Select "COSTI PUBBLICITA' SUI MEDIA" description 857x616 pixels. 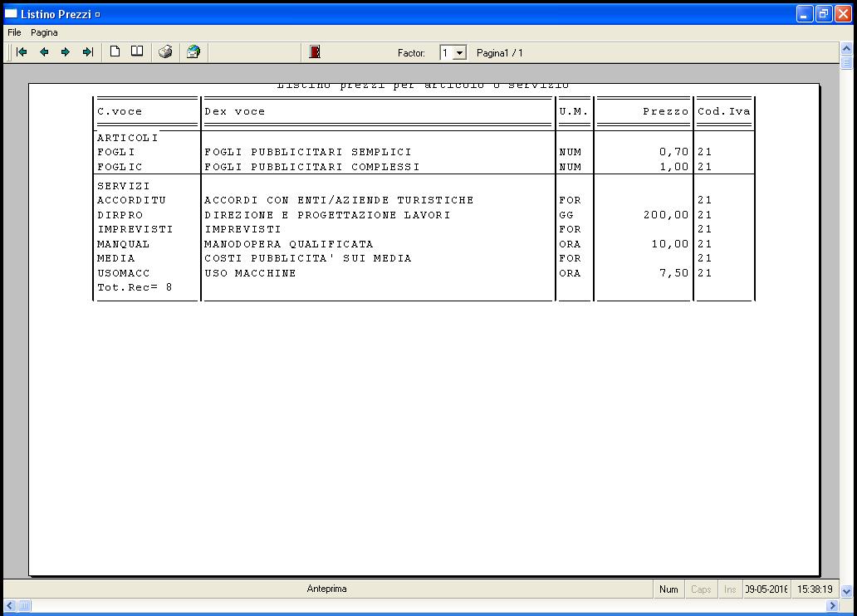click(x=308, y=258)
